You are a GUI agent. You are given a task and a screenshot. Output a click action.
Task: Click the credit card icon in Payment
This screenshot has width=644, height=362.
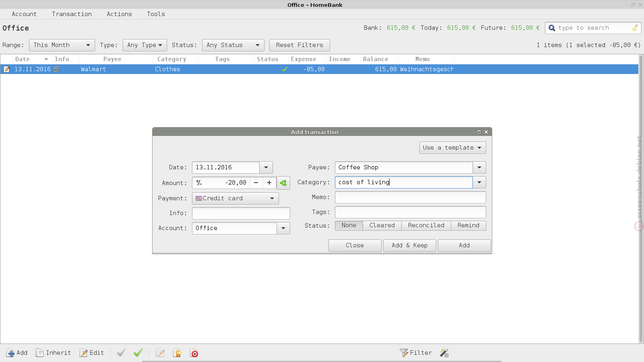click(x=199, y=198)
